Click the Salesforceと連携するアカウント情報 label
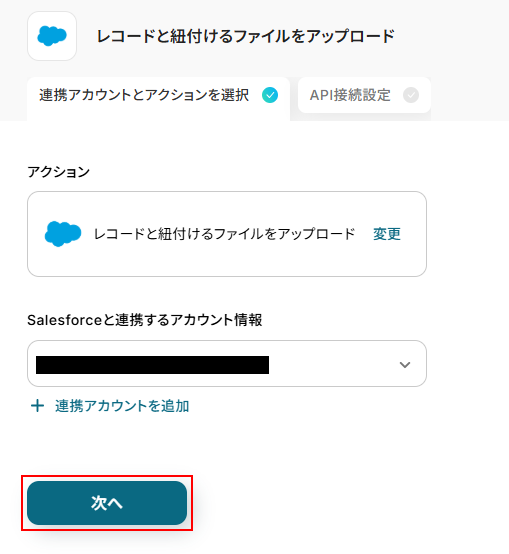 point(144,320)
